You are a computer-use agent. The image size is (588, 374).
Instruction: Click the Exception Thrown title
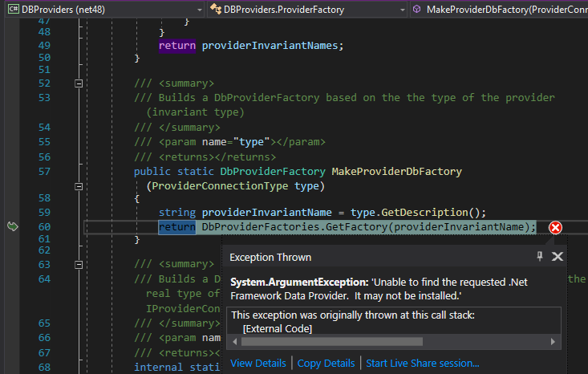(270, 258)
